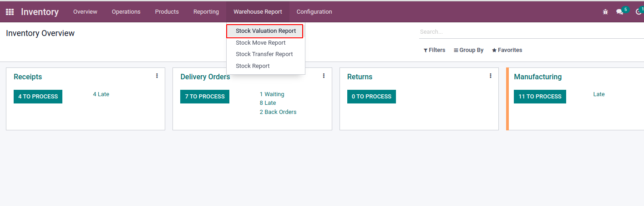
Task: Expand the Favorites dropdown
Action: point(507,50)
